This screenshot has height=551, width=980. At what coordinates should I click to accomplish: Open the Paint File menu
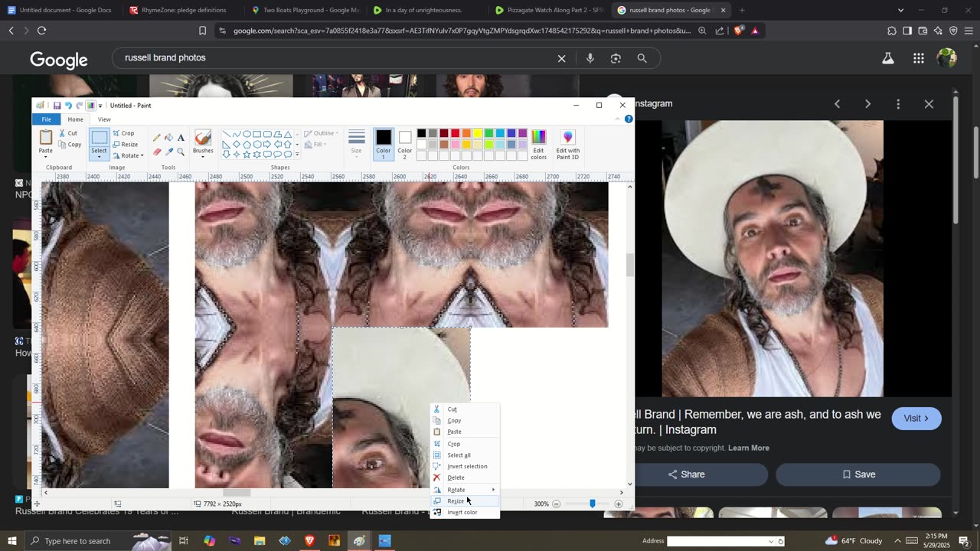47,119
